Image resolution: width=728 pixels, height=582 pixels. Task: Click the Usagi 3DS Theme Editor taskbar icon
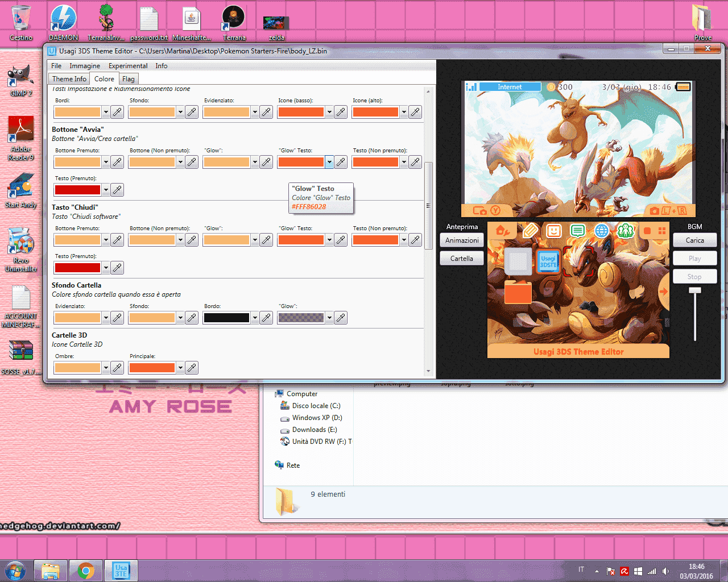tap(121, 571)
